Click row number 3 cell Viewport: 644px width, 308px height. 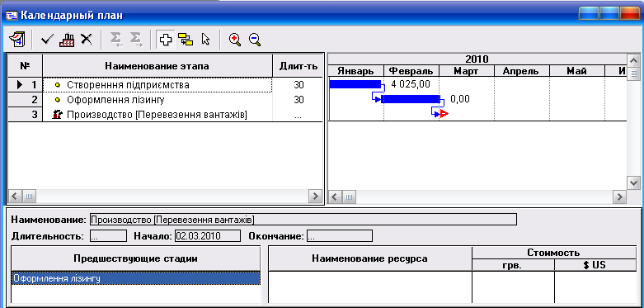coord(25,115)
